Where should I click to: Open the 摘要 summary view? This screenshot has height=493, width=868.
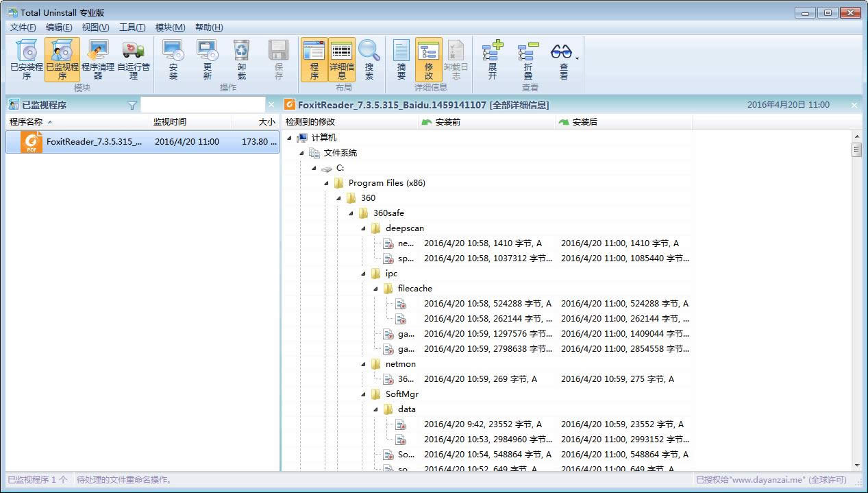401,58
